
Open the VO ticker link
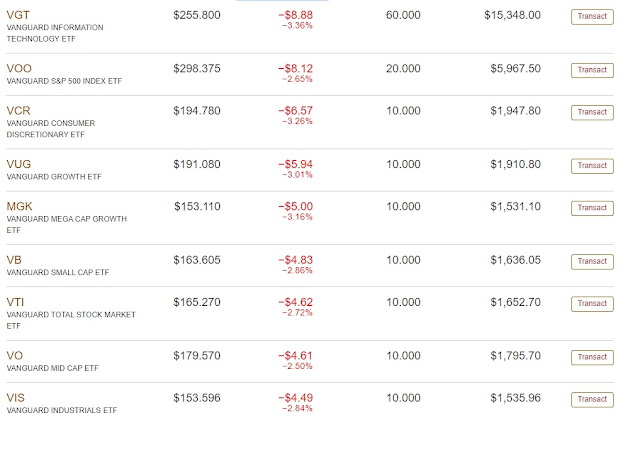point(14,356)
